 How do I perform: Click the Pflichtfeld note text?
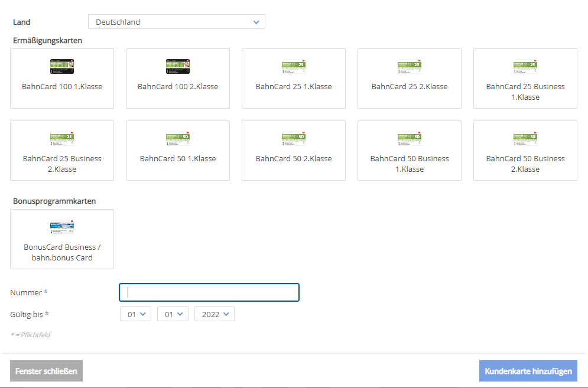coord(30,335)
